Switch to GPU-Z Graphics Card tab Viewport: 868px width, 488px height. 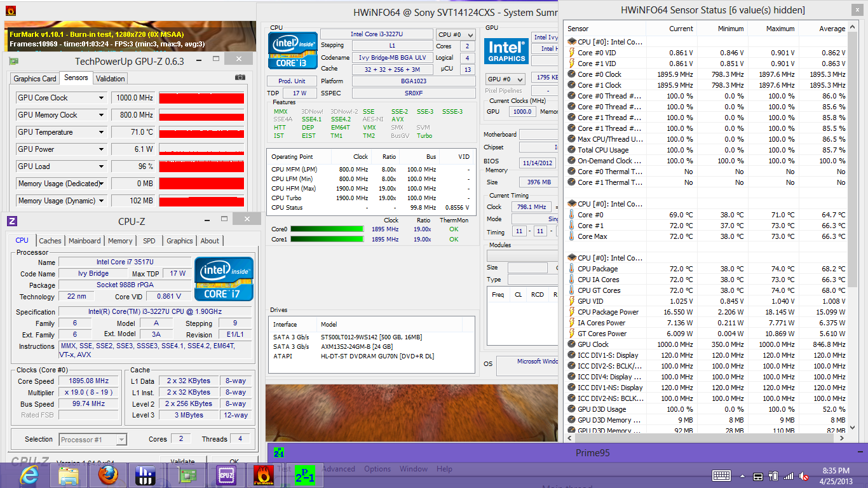pos(35,79)
